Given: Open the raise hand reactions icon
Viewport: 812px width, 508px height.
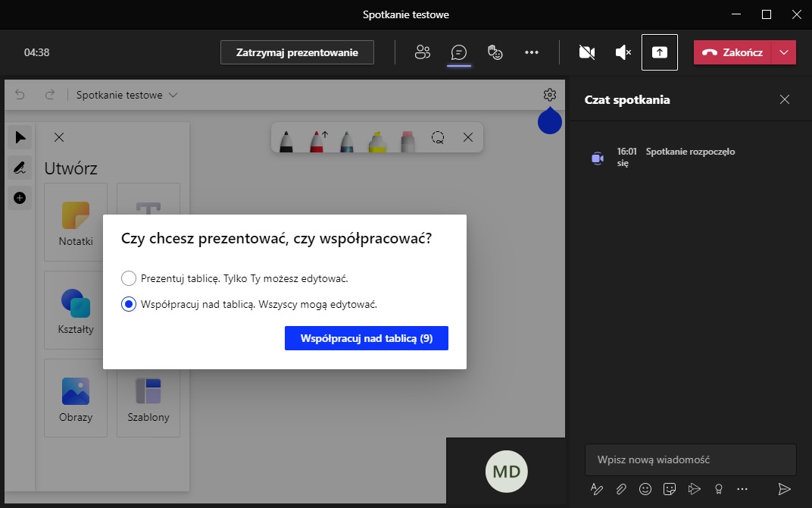Looking at the screenshot, I should click(495, 52).
